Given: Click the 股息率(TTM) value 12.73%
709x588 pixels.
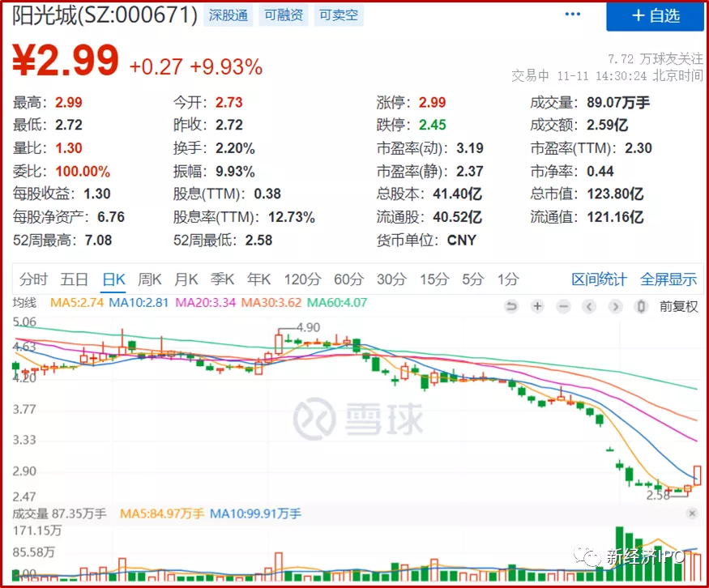Looking at the screenshot, I should click(x=291, y=217).
